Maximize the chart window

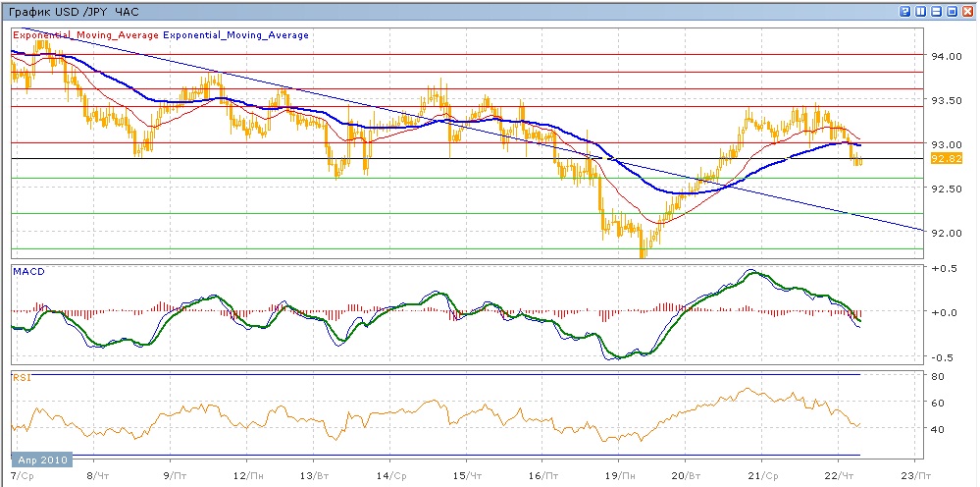[952, 11]
